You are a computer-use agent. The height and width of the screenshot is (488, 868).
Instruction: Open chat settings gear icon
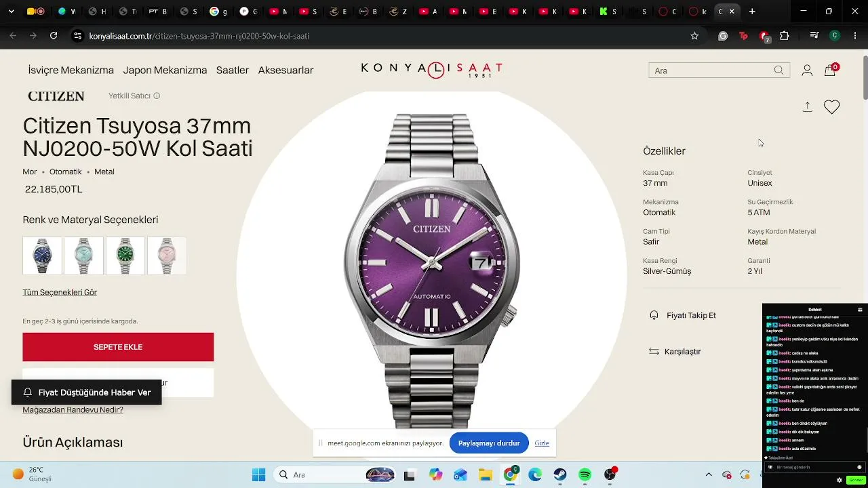click(x=840, y=480)
